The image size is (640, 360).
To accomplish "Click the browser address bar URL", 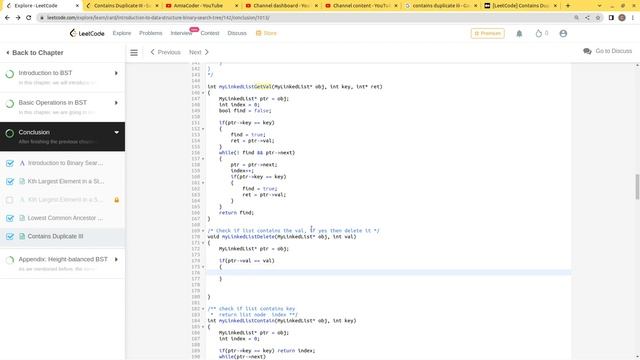I will tap(158, 18).
